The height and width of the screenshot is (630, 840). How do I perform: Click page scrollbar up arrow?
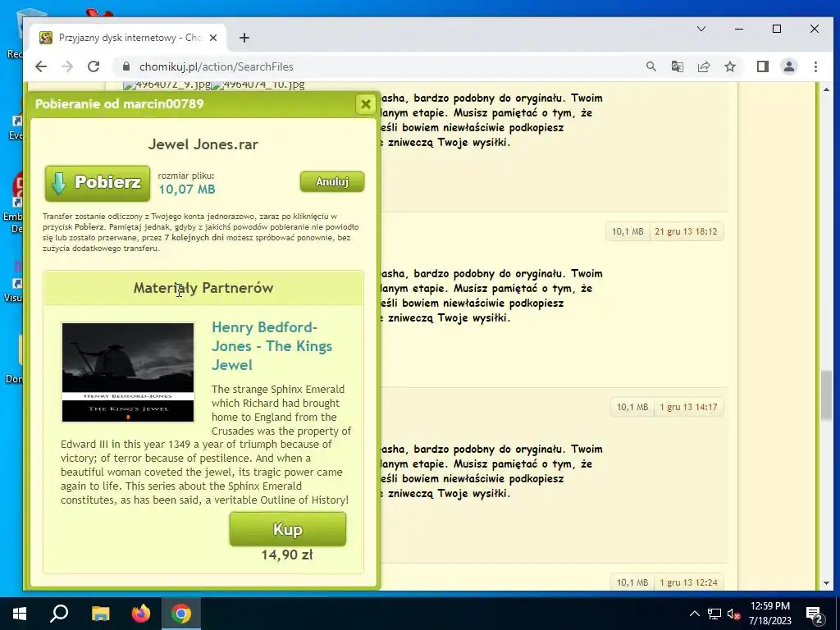pyautogui.click(x=826, y=89)
